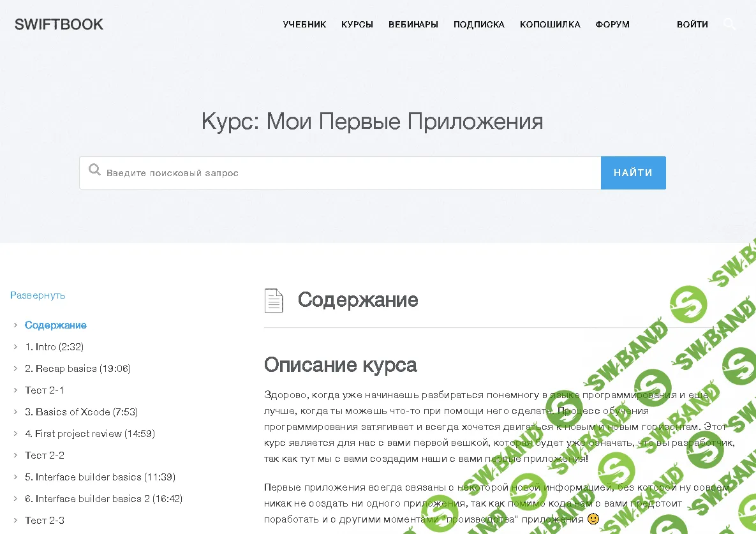Click the magnifier icon inside the search field

coord(94,170)
